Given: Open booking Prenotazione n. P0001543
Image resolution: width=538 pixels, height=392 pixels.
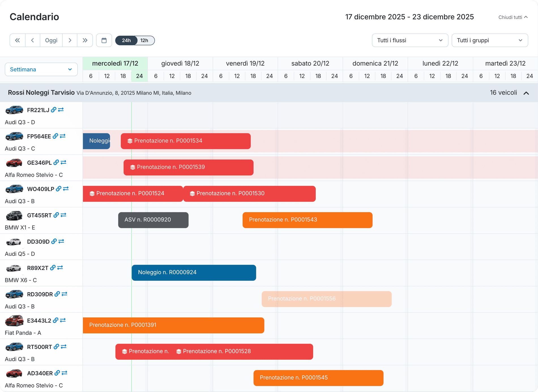Looking at the screenshot, I should click(x=307, y=220).
